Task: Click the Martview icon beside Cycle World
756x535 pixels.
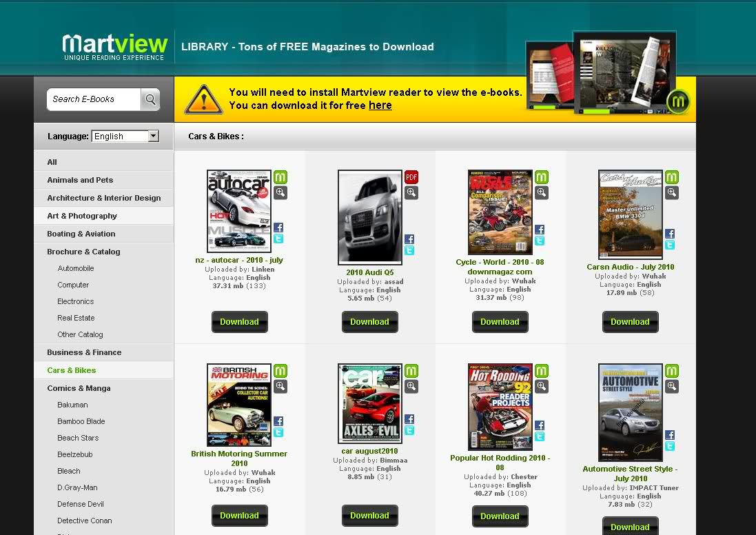Action: tap(542, 177)
